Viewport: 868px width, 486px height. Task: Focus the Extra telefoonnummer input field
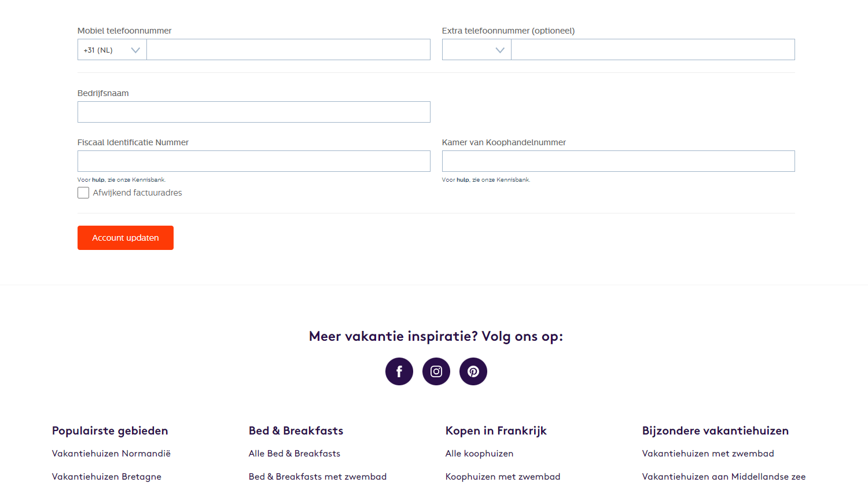(x=653, y=50)
